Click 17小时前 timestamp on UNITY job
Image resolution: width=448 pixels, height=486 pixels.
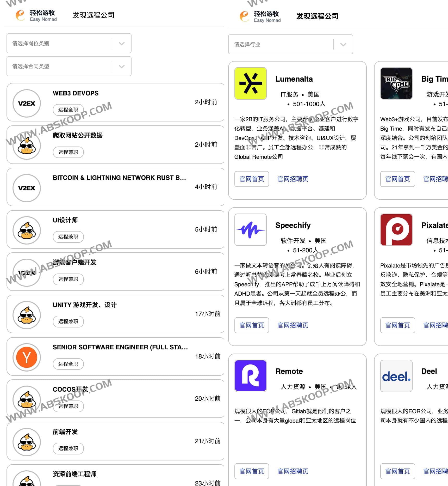(208, 314)
